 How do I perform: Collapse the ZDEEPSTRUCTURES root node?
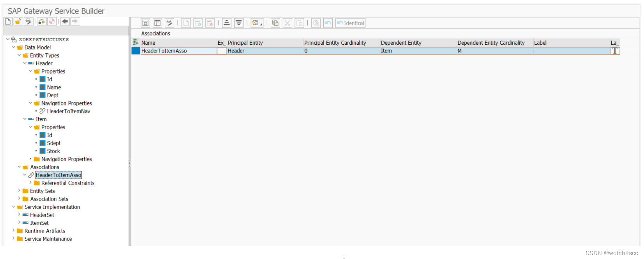[x=8, y=39]
